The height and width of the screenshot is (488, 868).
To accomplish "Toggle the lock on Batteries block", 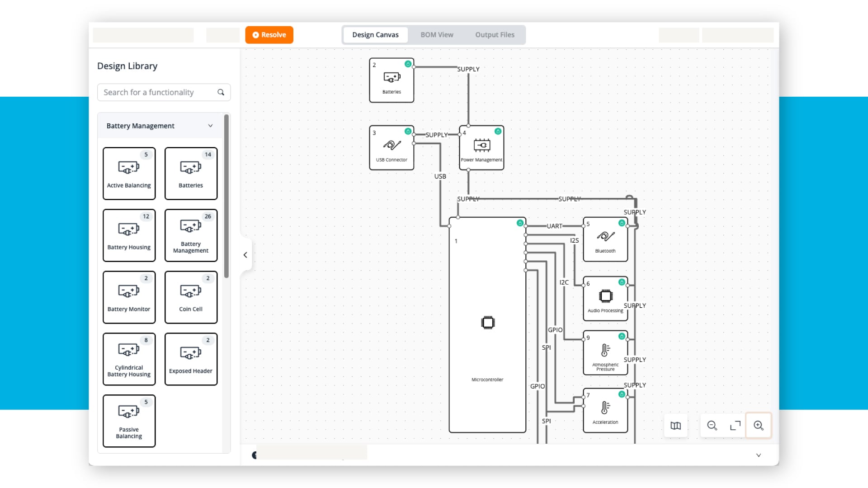I will (x=408, y=64).
